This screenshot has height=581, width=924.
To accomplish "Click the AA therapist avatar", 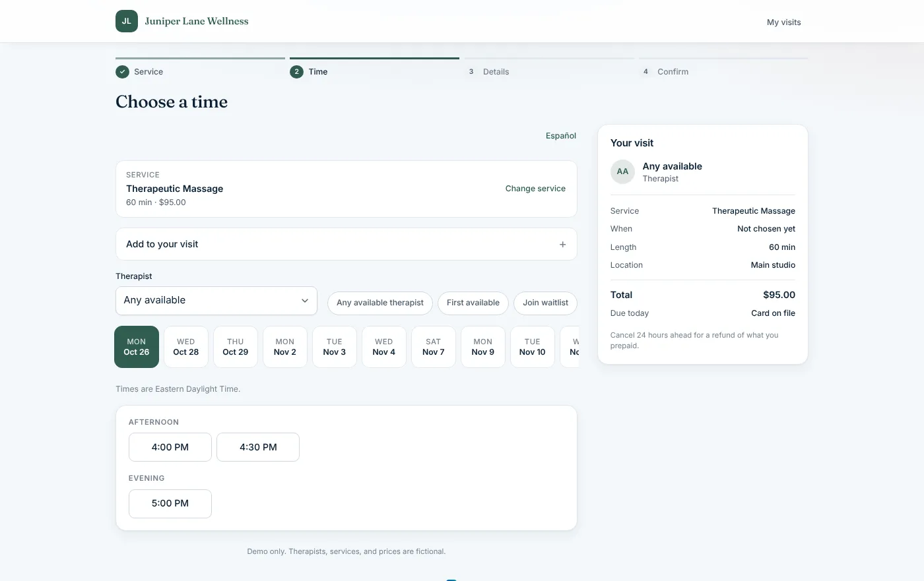I will coord(622,171).
